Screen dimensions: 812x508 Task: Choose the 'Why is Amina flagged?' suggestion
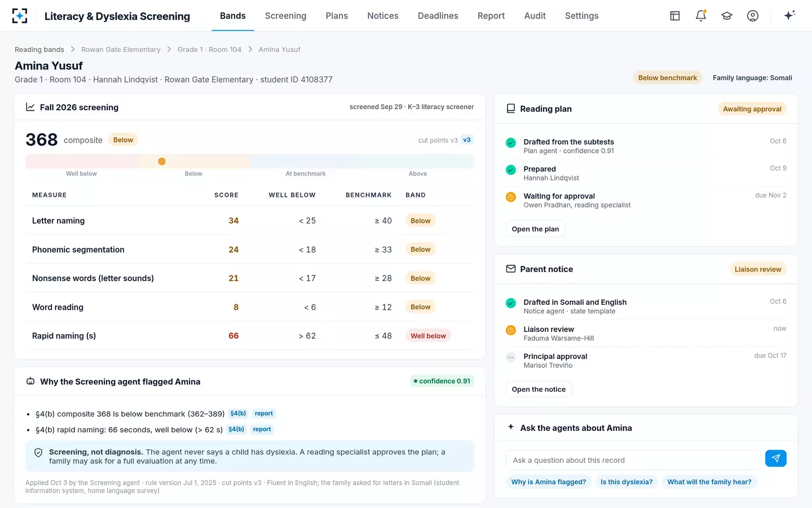tap(549, 482)
